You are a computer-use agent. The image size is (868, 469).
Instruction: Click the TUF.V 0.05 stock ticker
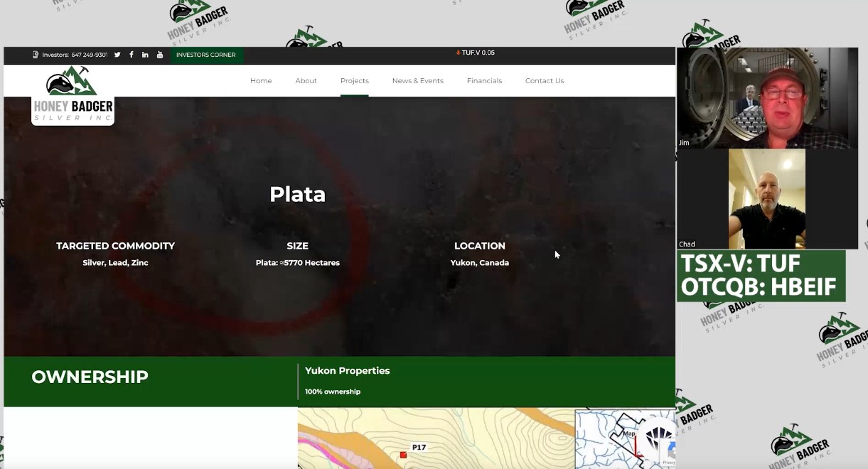pyautogui.click(x=476, y=53)
